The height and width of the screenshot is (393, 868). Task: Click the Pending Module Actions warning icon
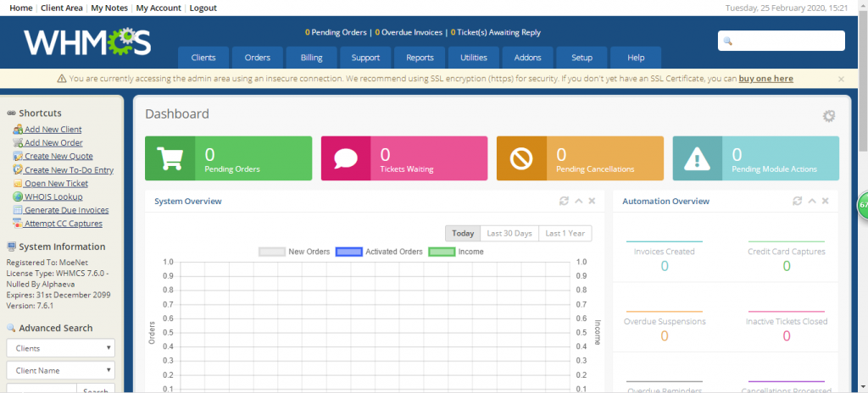[x=698, y=158]
